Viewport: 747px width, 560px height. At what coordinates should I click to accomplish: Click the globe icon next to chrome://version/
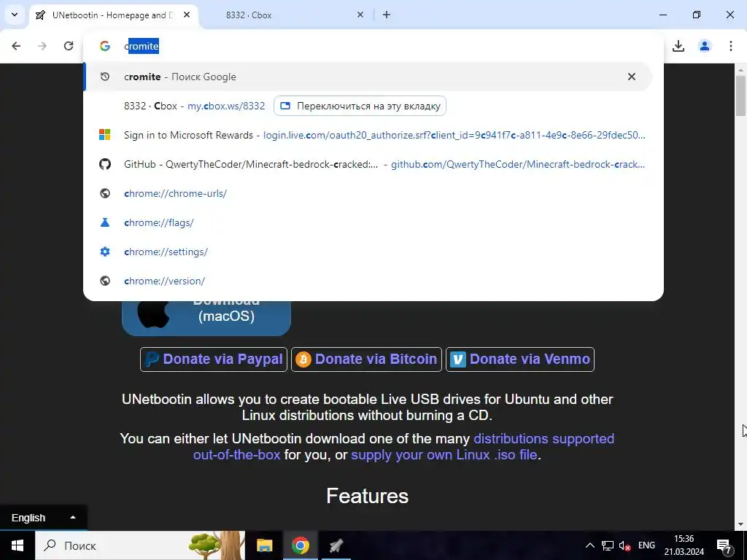coord(105,281)
